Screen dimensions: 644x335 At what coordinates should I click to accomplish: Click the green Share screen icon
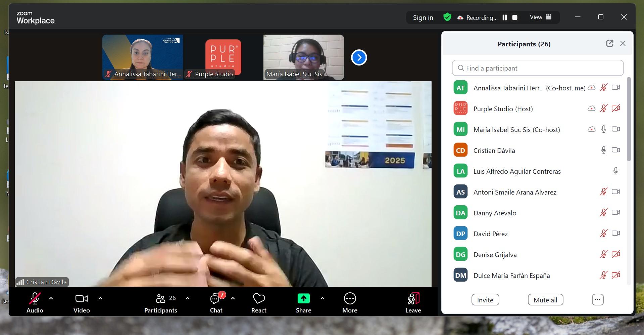[x=303, y=298]
